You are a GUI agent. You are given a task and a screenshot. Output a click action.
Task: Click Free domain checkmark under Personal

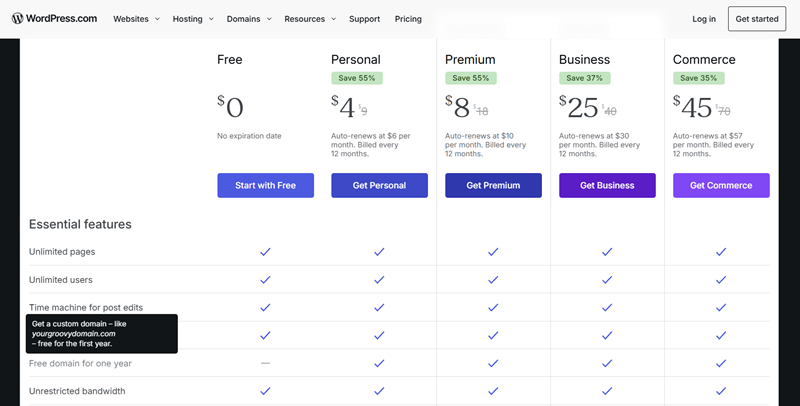coord(379,363)
